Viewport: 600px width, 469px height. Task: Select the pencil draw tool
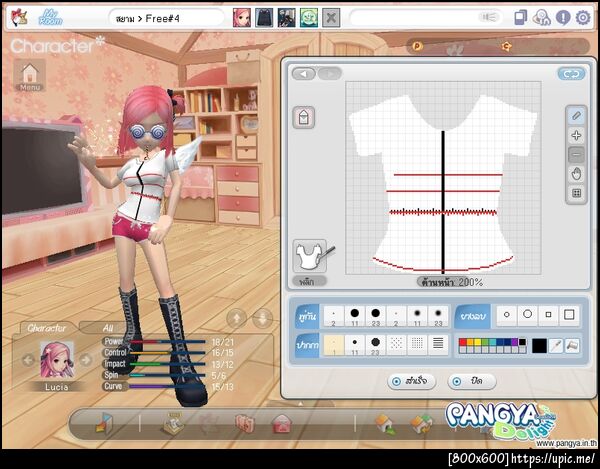576,116
